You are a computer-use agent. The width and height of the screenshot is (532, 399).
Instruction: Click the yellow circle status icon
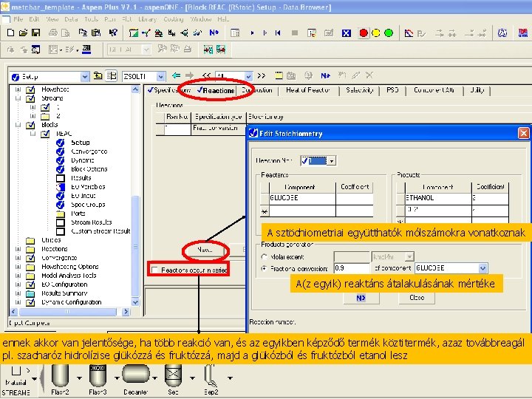pyautogui.click(x=376, y=33)
